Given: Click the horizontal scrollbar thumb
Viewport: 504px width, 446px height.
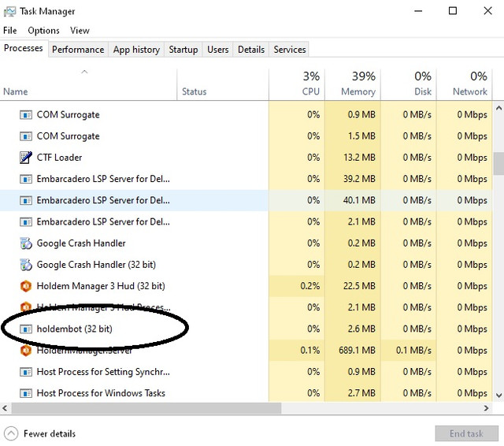Looking at the screenshot, I should point(146,408).
